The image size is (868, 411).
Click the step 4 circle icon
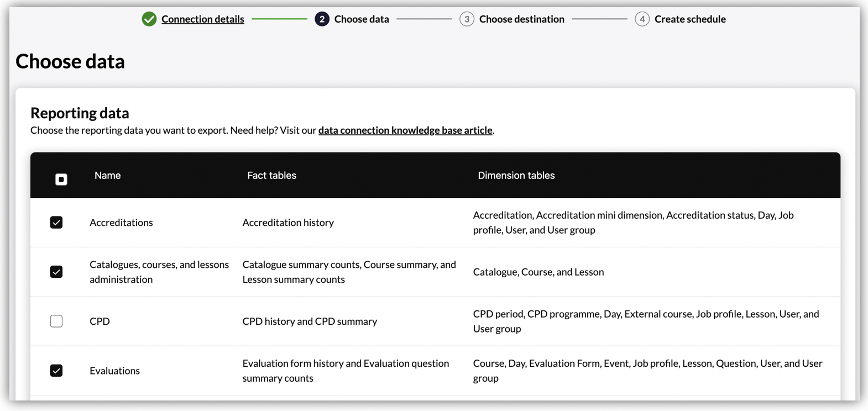tap(642, 19)
